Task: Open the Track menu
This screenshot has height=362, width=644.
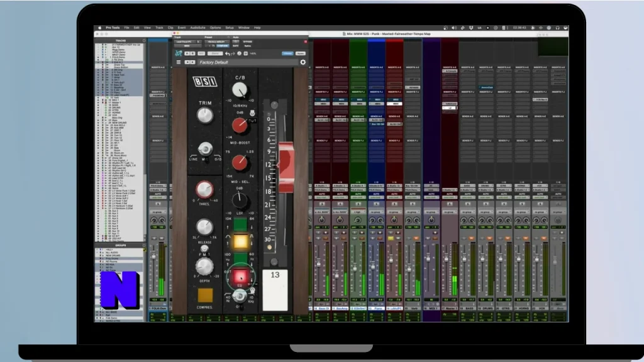Action: 159,28
